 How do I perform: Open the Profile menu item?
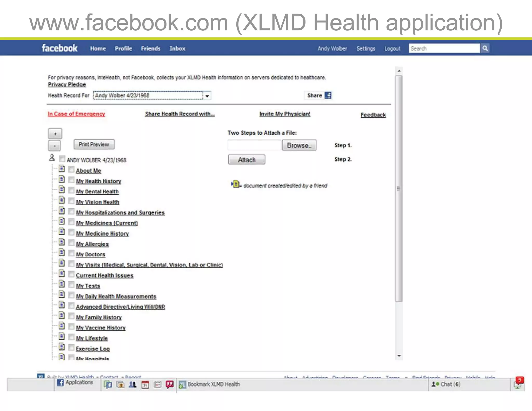123,49
